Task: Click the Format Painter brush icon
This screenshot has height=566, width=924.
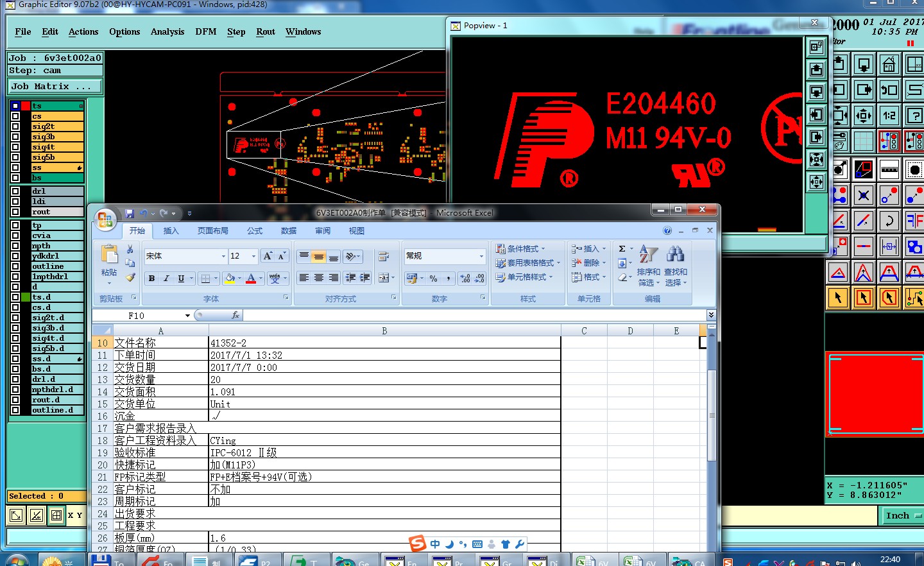Action: pos(130,277)
